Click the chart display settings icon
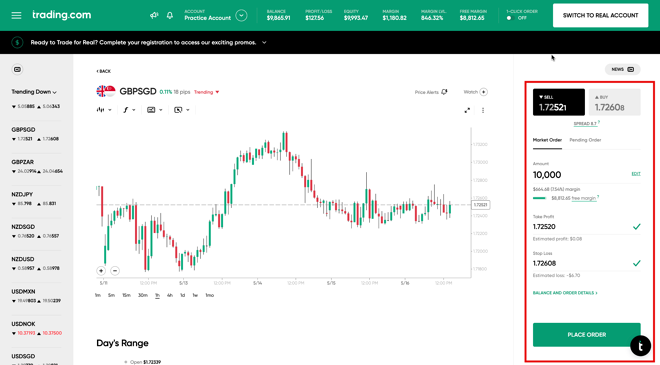660x365 pixels. [x=151, y=110]
